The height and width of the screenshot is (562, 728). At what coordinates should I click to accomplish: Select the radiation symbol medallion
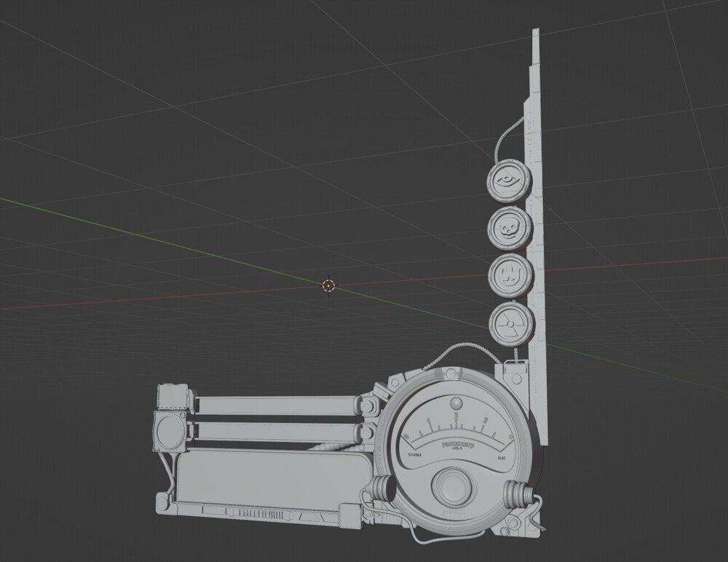point(512,324)
